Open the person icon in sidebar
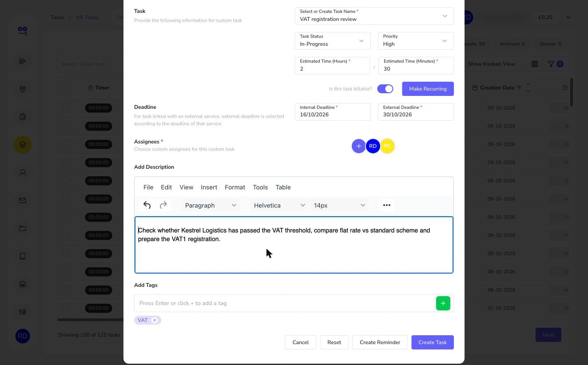The width and height of the screenshot is (588, 365). click(x=23, y=172)
